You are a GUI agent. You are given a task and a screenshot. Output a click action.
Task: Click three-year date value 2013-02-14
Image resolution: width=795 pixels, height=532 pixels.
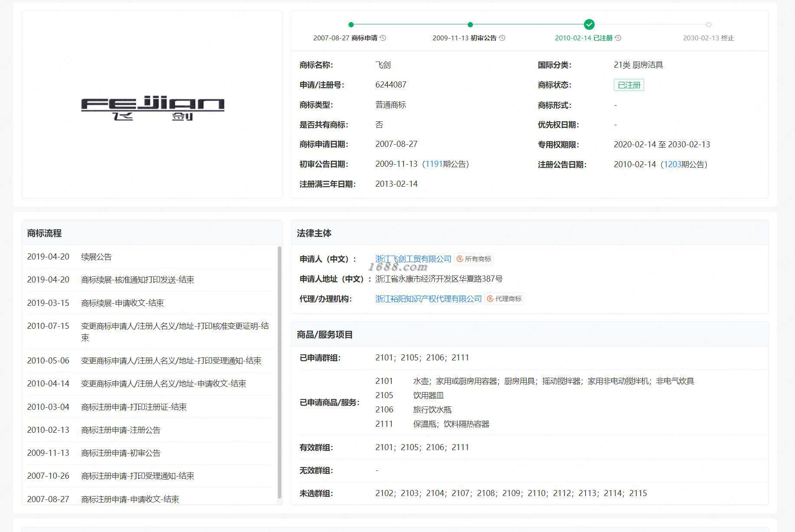(x=397, y=184)
